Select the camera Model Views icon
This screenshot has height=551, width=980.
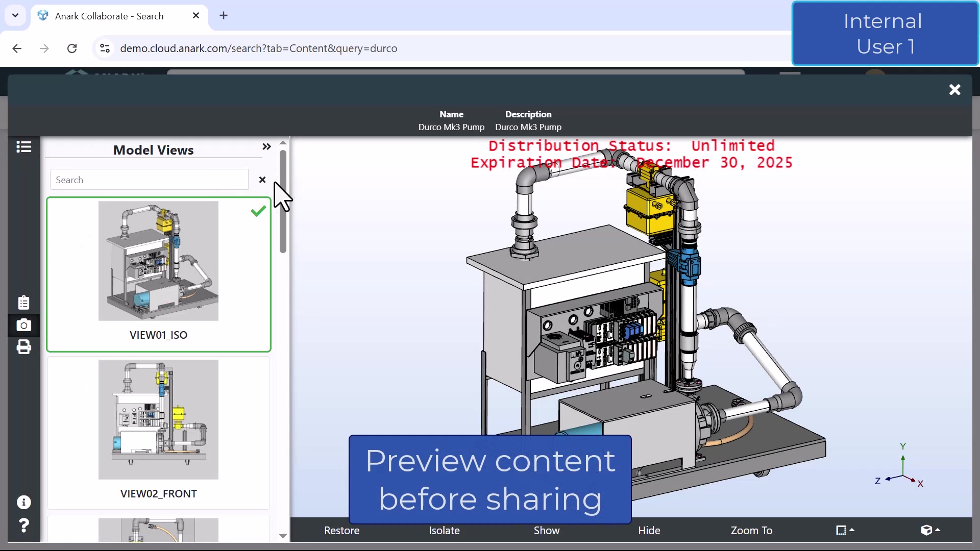[x=23, y=325]
